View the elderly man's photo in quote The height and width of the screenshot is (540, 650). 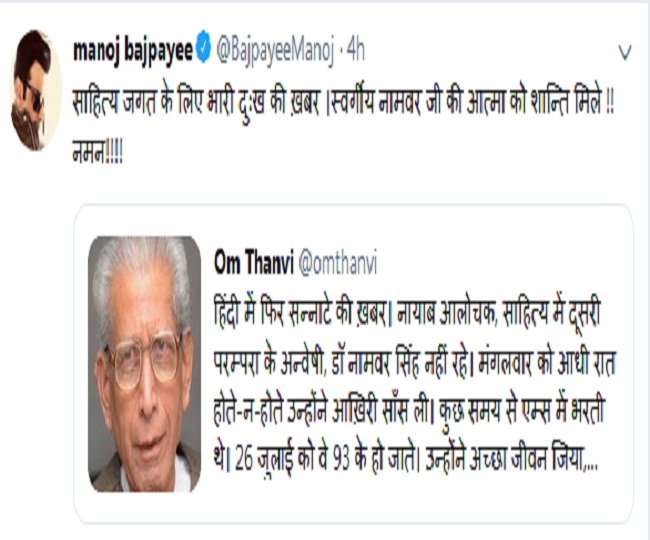click(144, 364)
